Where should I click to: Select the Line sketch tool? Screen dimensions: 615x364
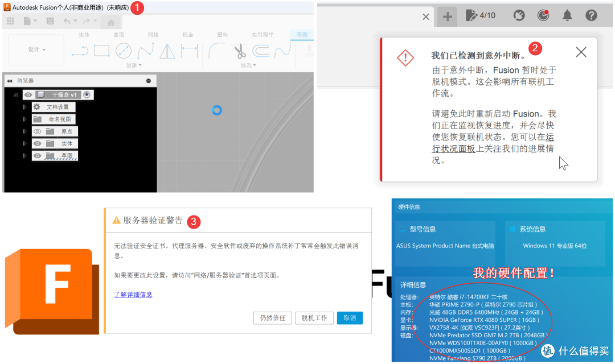[x=80, y=51]
